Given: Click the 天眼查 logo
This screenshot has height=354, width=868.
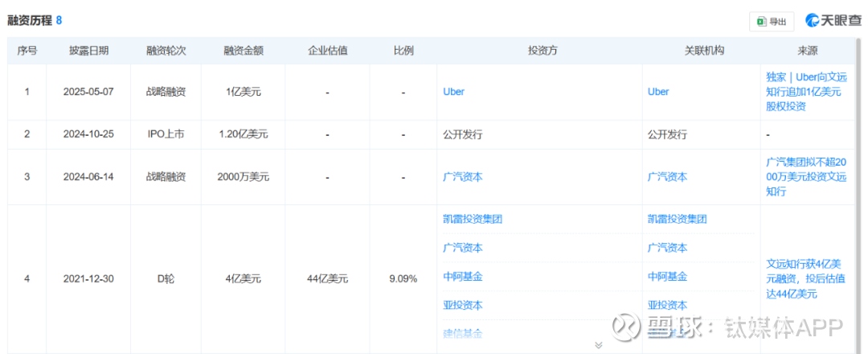Looking at the screenshot, I should point(833,21).
